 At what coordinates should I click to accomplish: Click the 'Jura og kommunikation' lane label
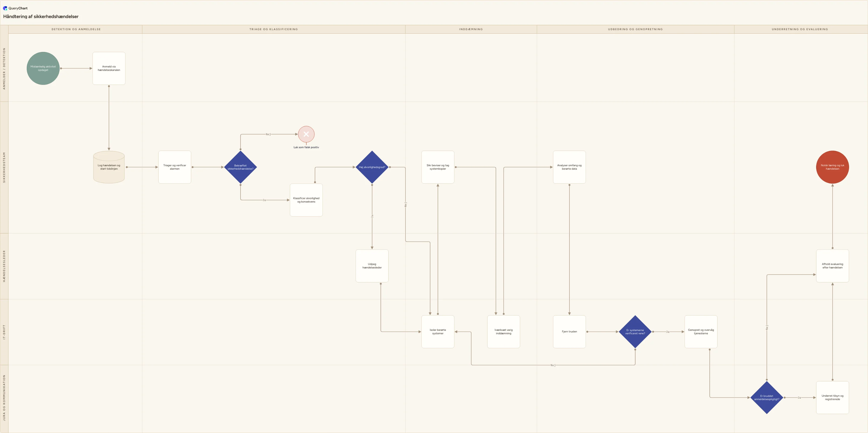point(4,398)
